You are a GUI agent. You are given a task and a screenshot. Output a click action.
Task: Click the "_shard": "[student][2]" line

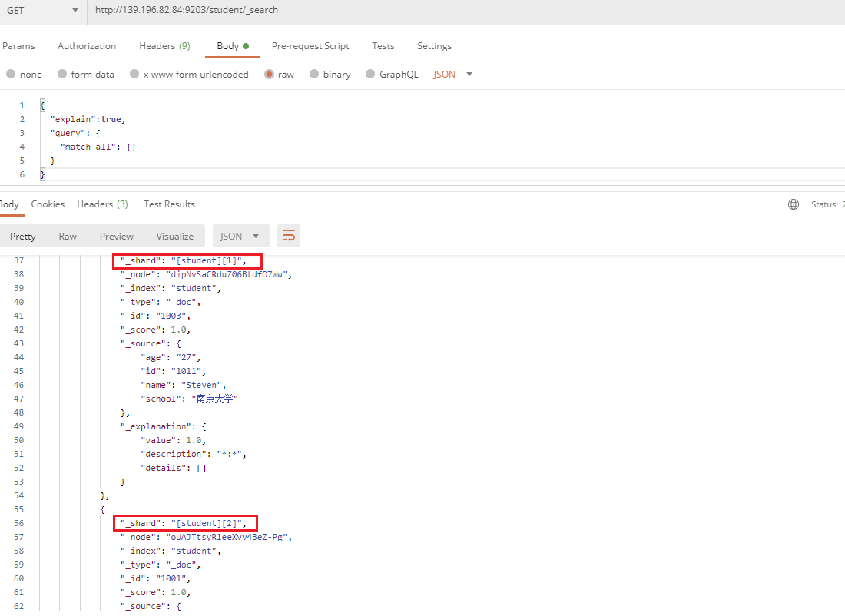(x=184, y=523)
